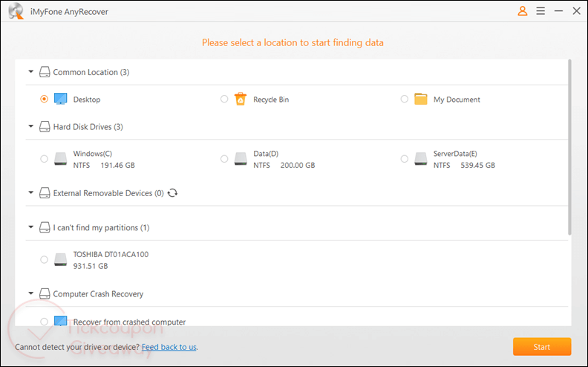Click the External Removable Devices header icon
Image resolution: width=588 pixels, height=367 pixels.
45,193
